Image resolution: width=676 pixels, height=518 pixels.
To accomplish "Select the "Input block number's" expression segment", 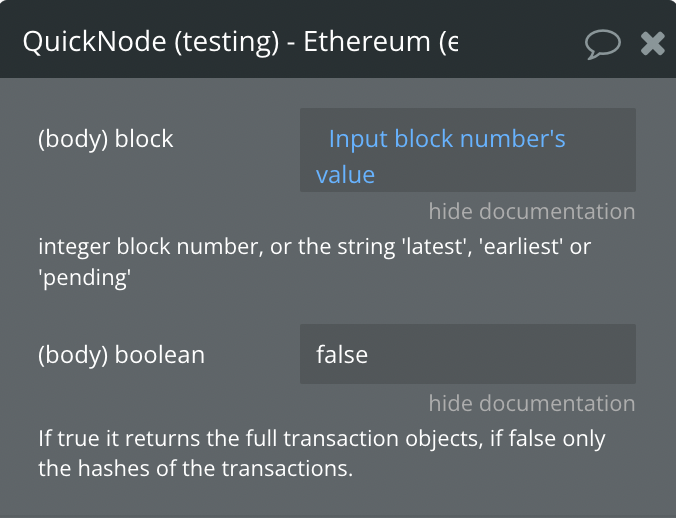I will pyautogui.click(x=447, y=139).
